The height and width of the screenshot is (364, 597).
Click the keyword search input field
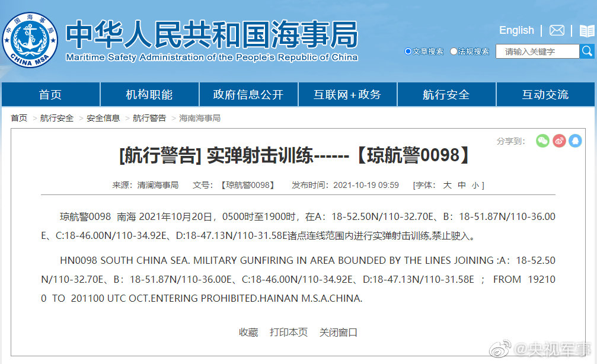[x=537, y=52]
